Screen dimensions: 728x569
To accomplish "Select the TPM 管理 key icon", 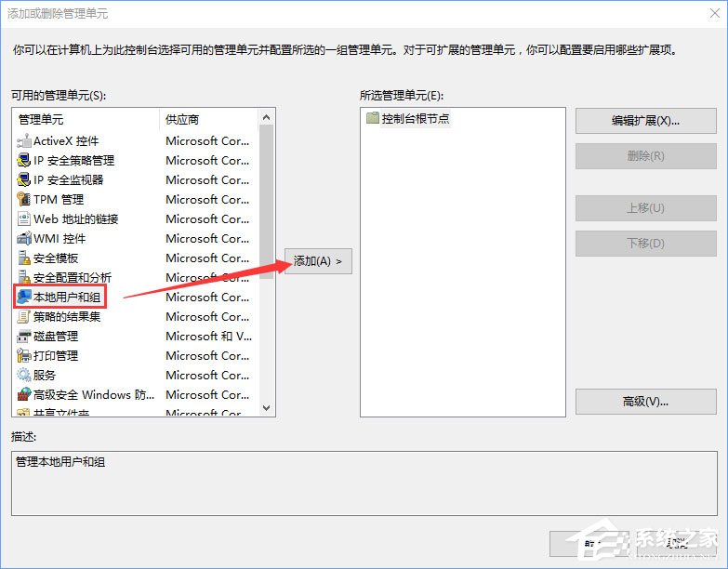I will pyautogui.click(x=23, y=200).
